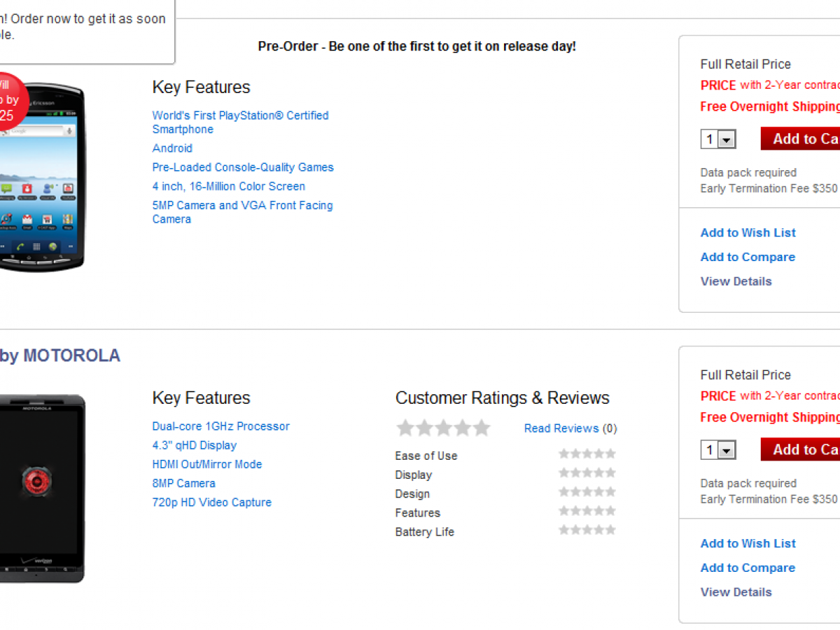Add the PlayStation phone to cart

(801, 139)
